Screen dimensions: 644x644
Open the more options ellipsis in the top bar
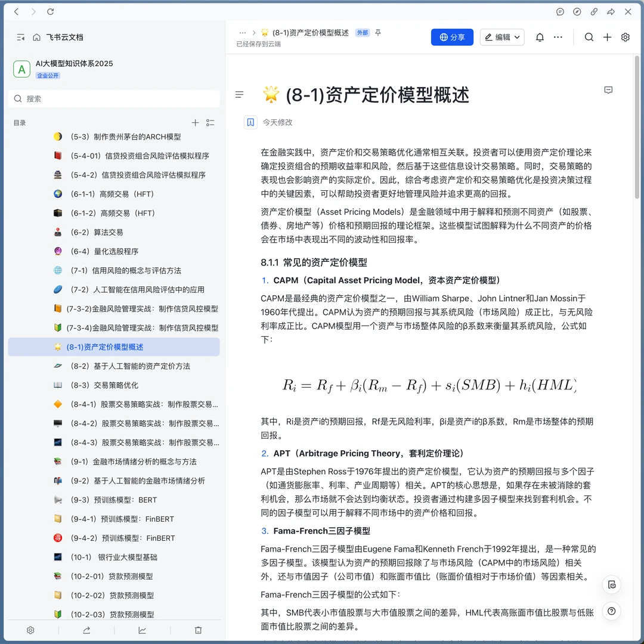(x=558, y=37)
